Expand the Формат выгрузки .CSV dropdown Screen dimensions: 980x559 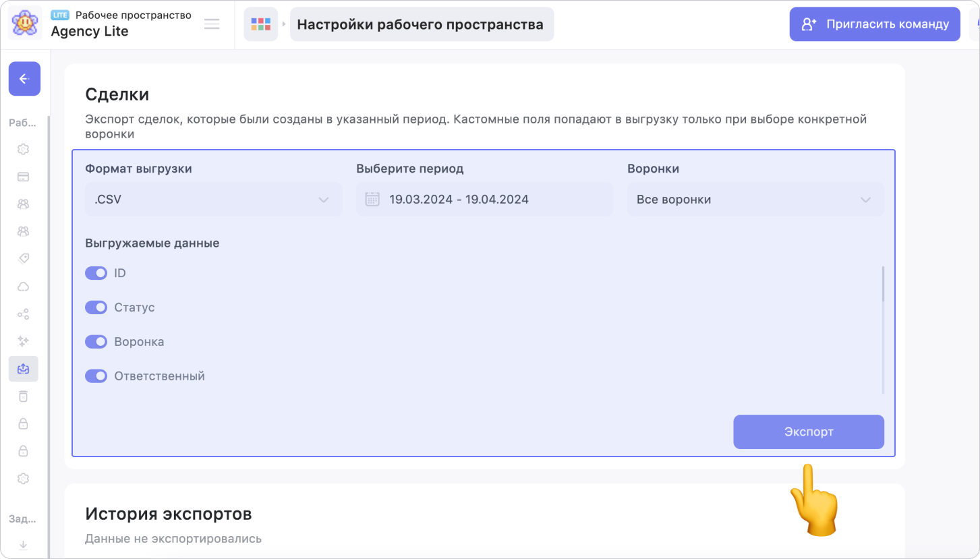tap(213, 200)
